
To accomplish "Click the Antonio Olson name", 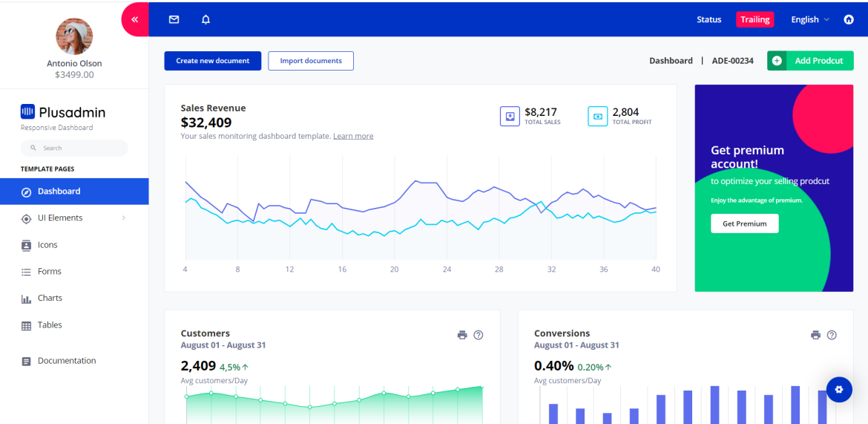I will pyautogui.click(x=74, y=63).
